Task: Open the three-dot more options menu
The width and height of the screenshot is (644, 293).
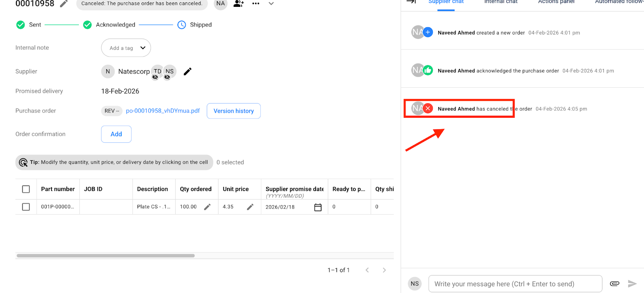Action: pyautogui.click(x=256, y=4)
